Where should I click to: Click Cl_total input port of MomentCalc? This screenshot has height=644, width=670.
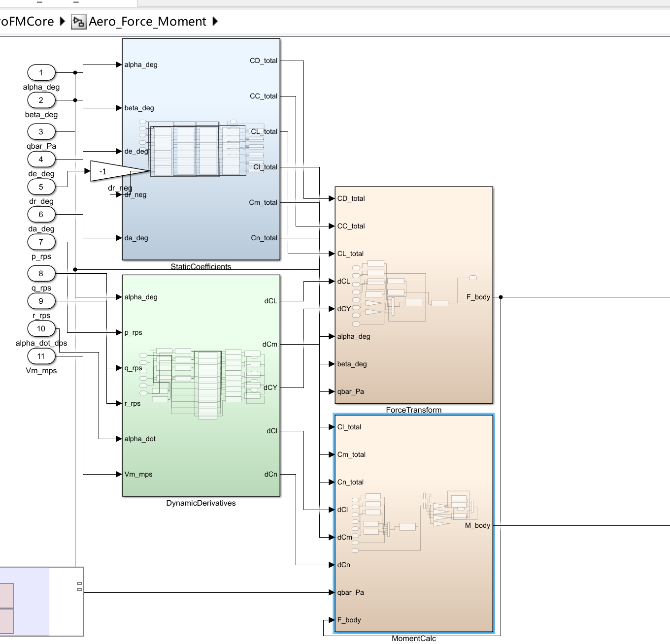pos(349,427)
